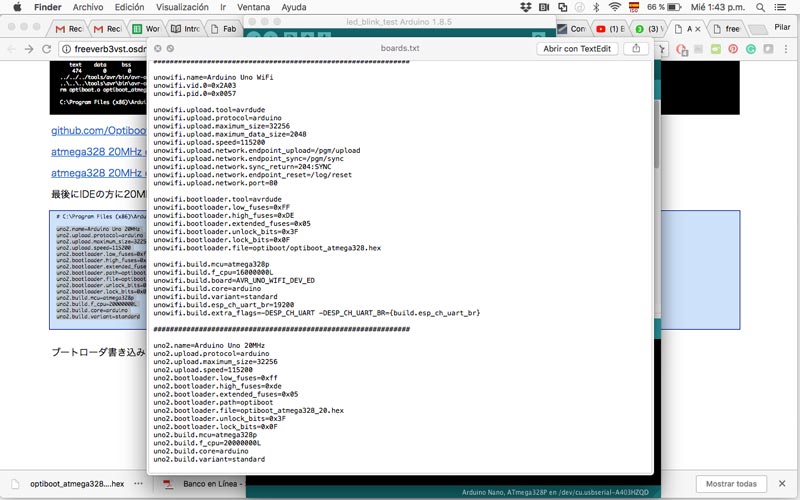The width and height of the screenshot is (800, 500).
Task: Click the green extension icon in Chrome toolbar
Action: 716,49
